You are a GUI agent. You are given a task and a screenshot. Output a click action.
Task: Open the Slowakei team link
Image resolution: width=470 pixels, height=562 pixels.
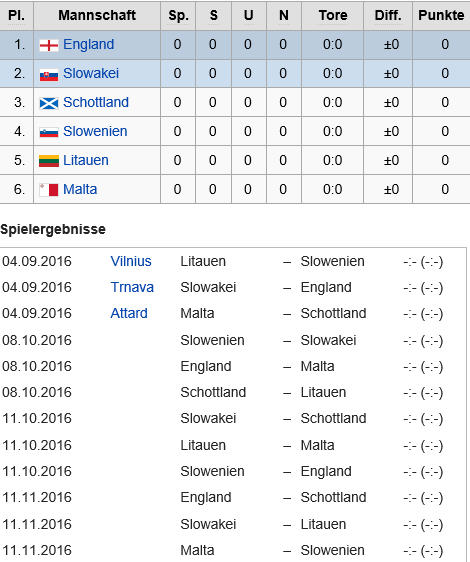91,73
